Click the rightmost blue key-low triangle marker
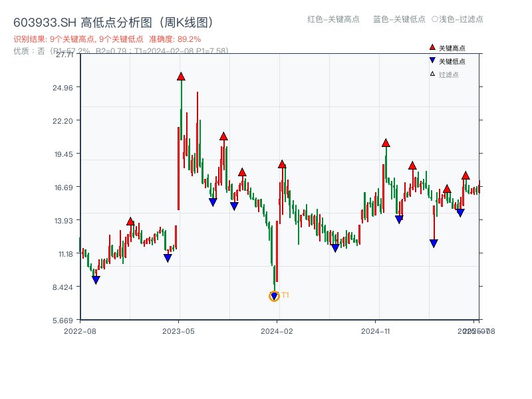 pyautogui.click(x=460, y=212)
